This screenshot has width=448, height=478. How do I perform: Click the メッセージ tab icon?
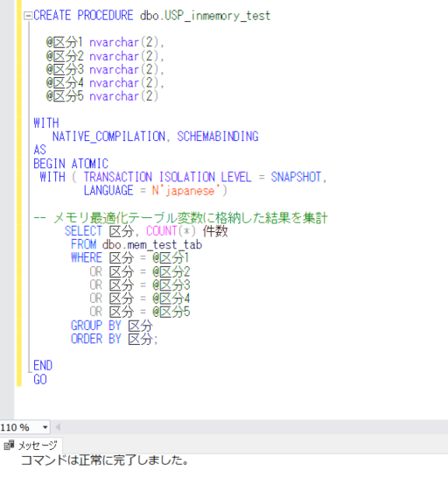pos(9,446)
